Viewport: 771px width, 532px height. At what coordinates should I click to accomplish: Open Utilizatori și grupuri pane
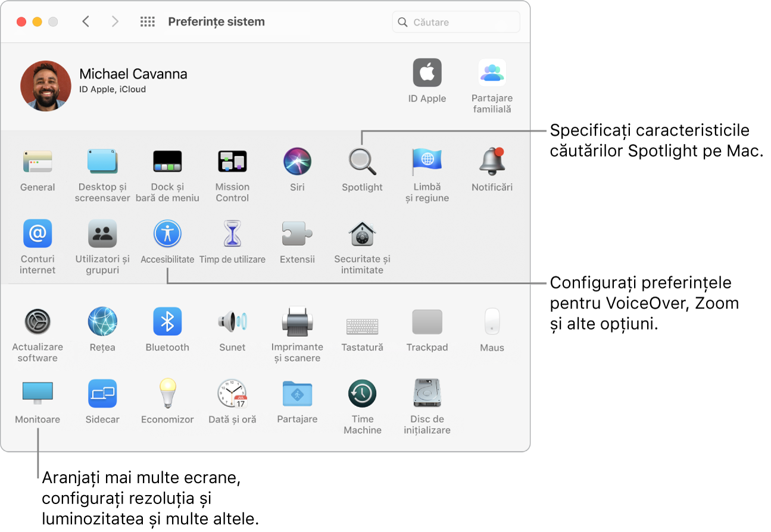[102, 233]
